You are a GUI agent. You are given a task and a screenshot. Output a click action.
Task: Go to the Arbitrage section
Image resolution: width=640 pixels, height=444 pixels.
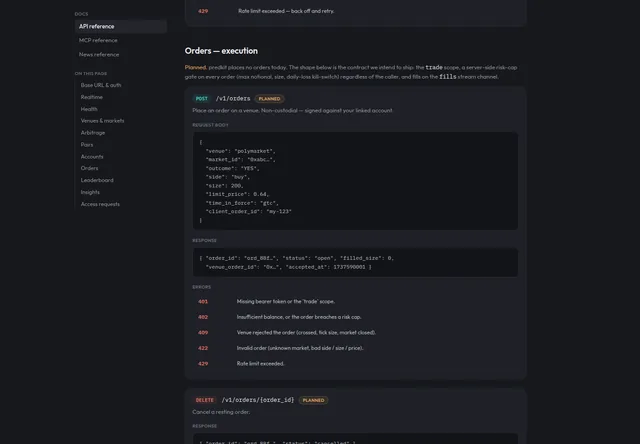[93, 133]
